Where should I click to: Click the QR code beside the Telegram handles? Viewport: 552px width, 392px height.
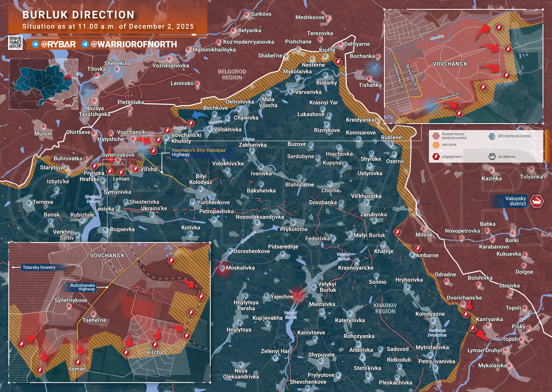(x=15, y=43)
